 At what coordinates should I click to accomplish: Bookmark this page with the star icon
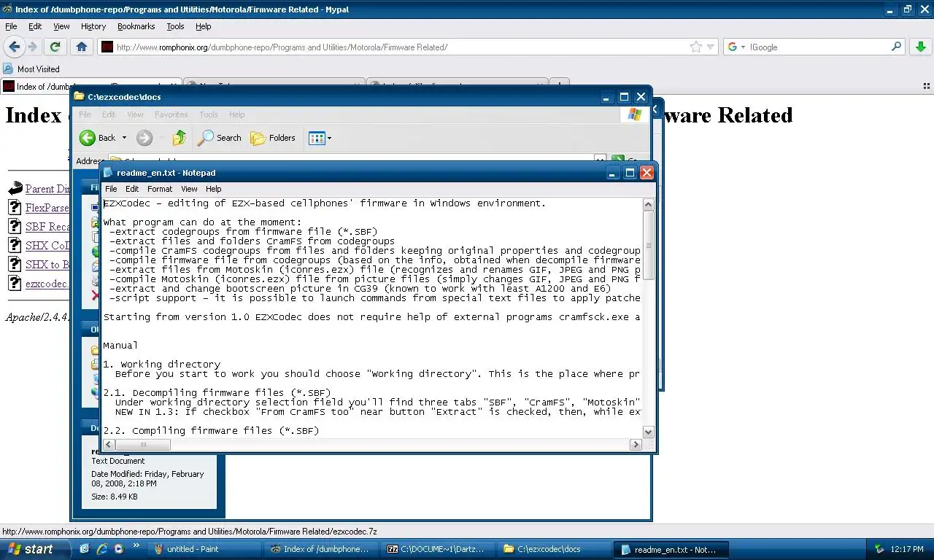click(696, 47)
